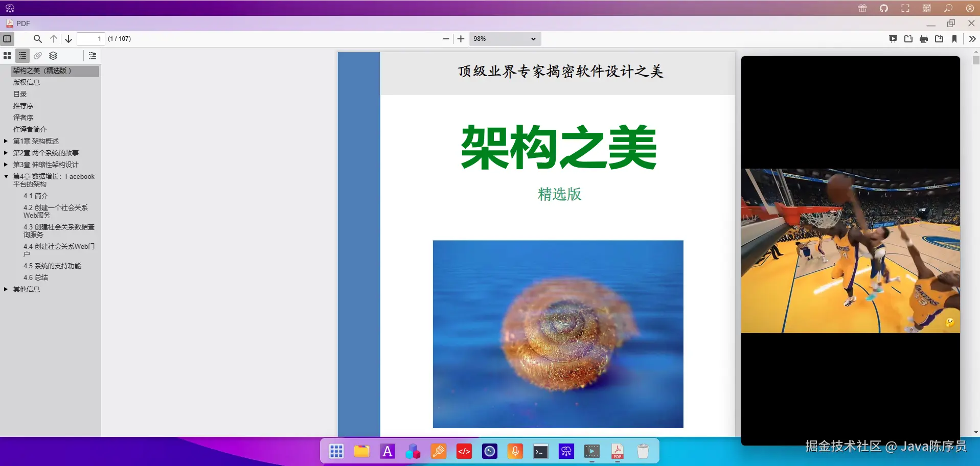Expand the 第2章 两个系统的故事 chapter
The image size is (980, 466).
pyautogui.click(x=6, y=153)
